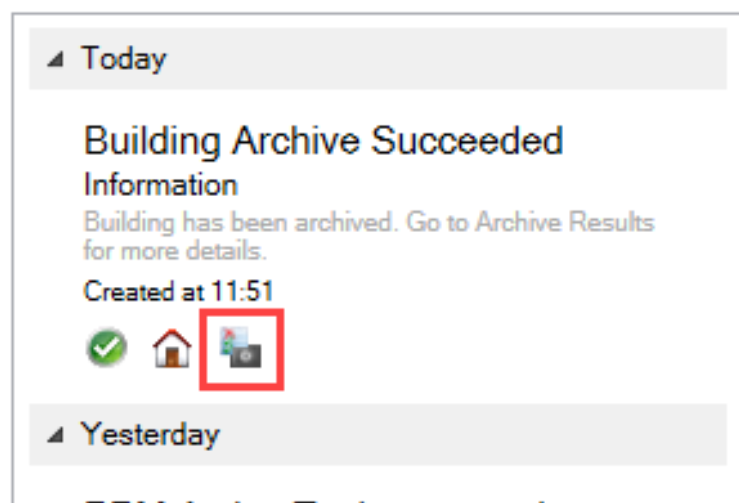Image resolution: width=739 pixels, height=503 pixels.
Task: Click the '11:51' time value
Action: [244, 291]
